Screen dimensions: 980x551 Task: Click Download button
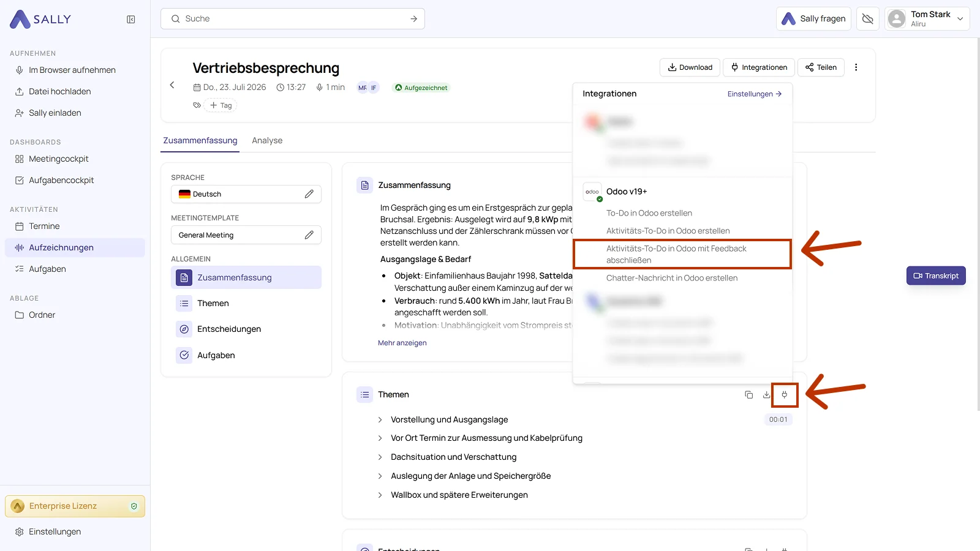coord(690,67)
